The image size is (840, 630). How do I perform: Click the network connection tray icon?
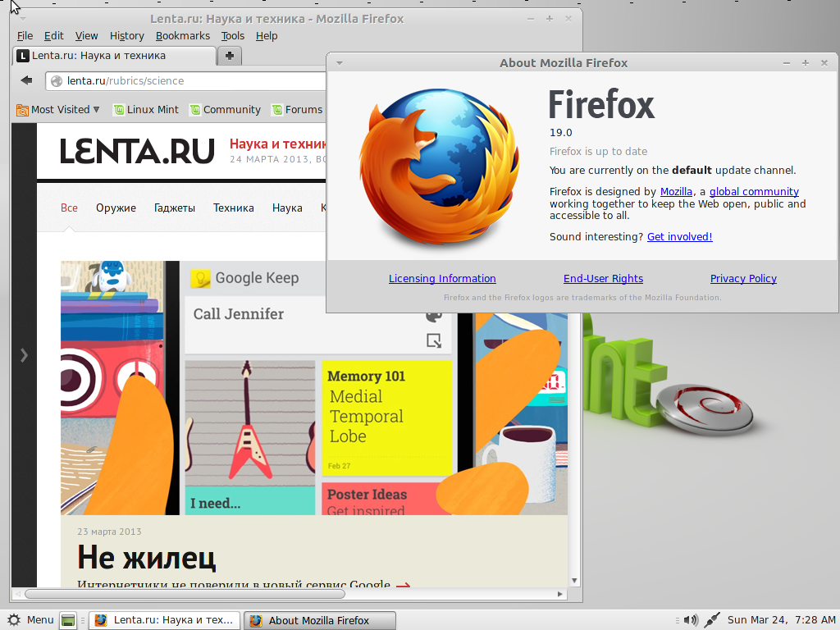[x=712, y=620]
